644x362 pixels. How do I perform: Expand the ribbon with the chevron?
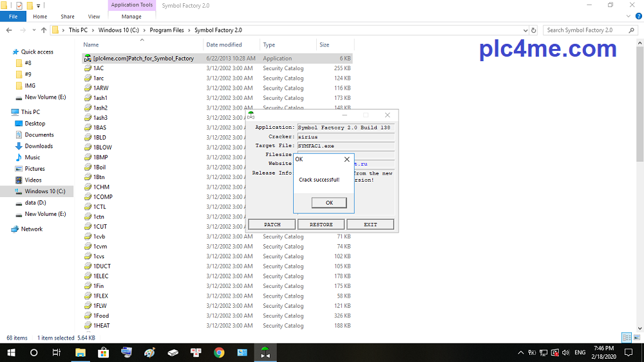click(629, 17)
